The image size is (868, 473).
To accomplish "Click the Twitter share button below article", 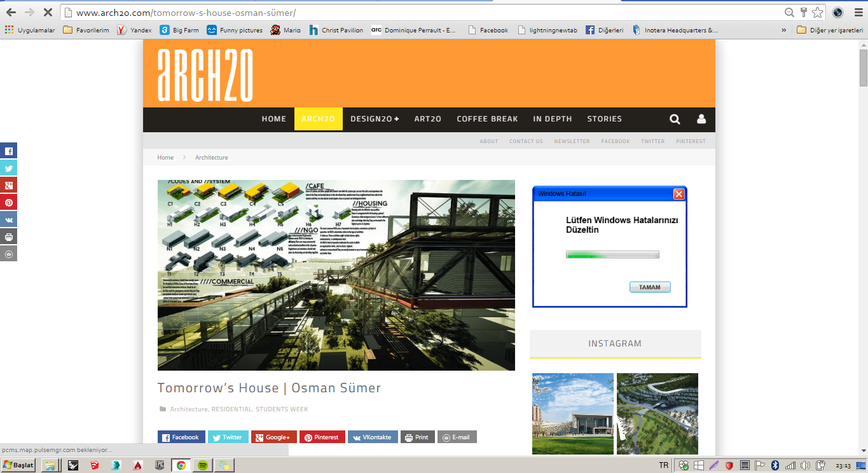I will tap(228, 437).
